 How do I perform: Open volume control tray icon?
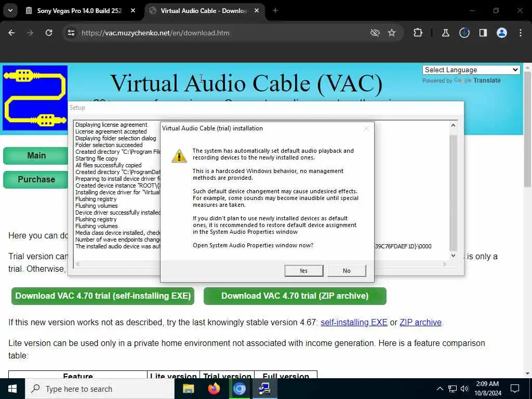pos(464,389)
